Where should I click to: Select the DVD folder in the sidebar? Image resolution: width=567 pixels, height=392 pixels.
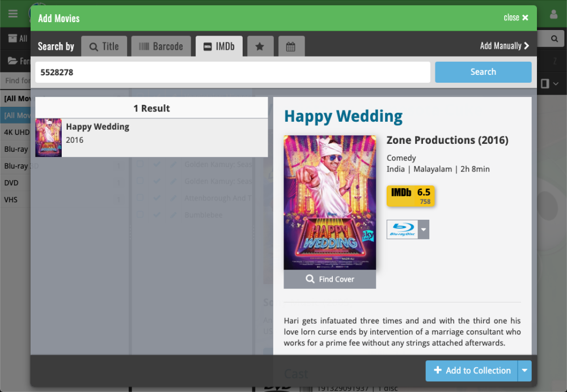pos(11,183)
